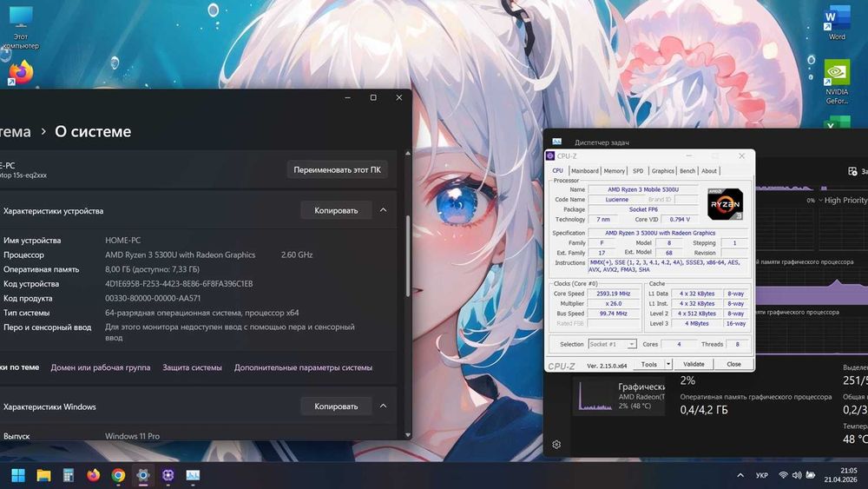Click the Core Speed value 2593.19 MHz
Screen dimensions: 868x489
coord(614,294)
